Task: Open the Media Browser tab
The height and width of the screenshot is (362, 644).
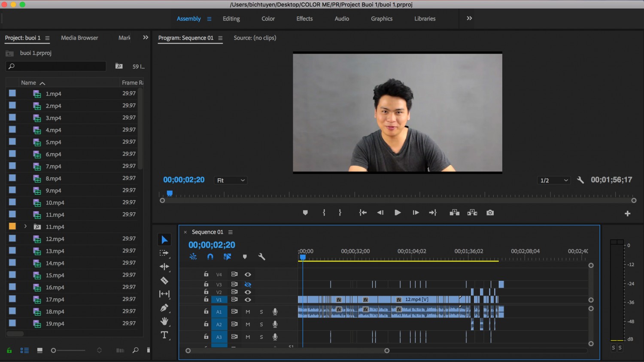Action: [x=79, y=38]
